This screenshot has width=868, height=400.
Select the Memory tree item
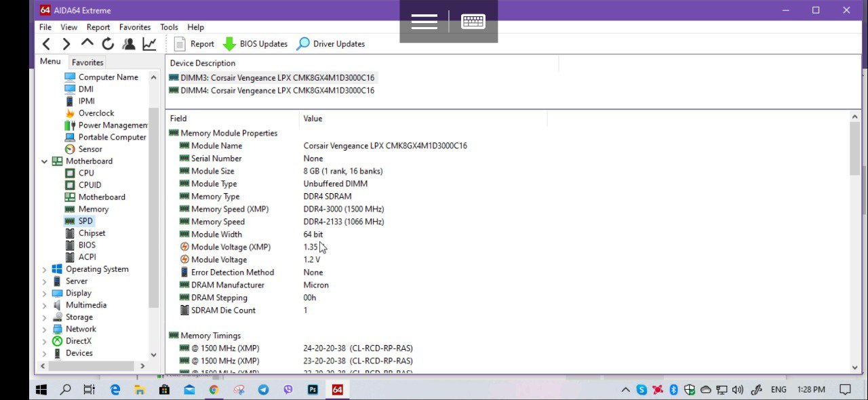tap(86, 209)
